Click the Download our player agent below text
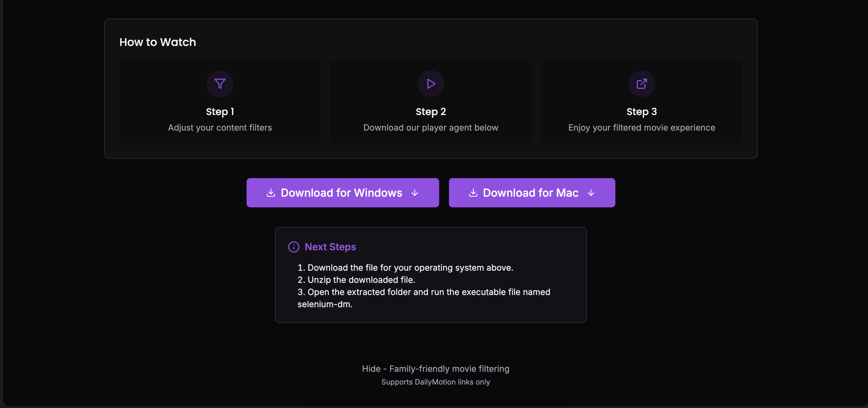The image size is (868, 408). click(x=431, y=128)
